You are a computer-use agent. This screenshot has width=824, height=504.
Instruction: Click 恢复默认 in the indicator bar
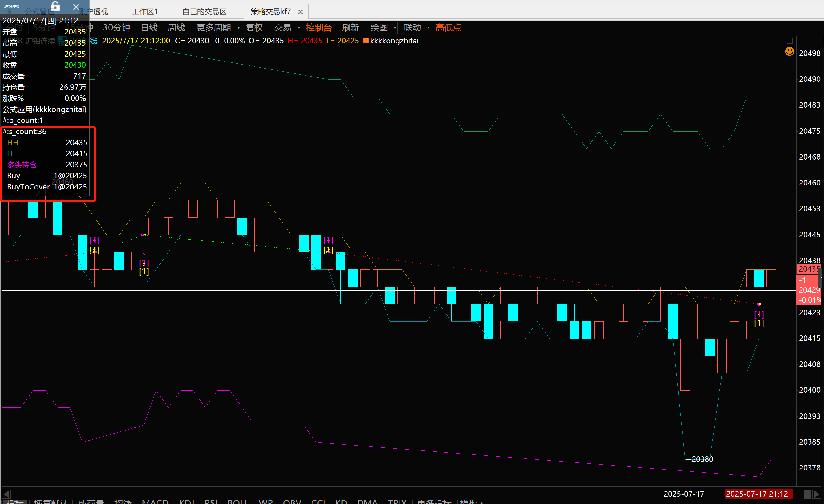click(x=50, y=501)
